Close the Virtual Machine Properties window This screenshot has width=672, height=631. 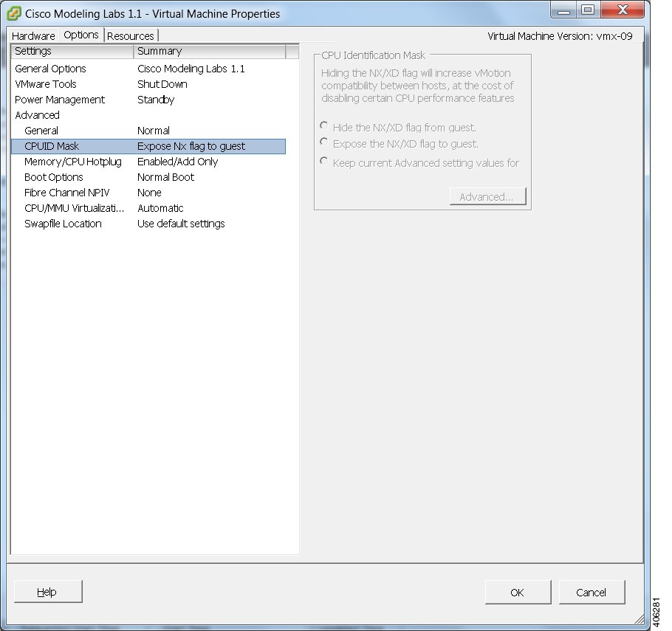pos(623,10)
